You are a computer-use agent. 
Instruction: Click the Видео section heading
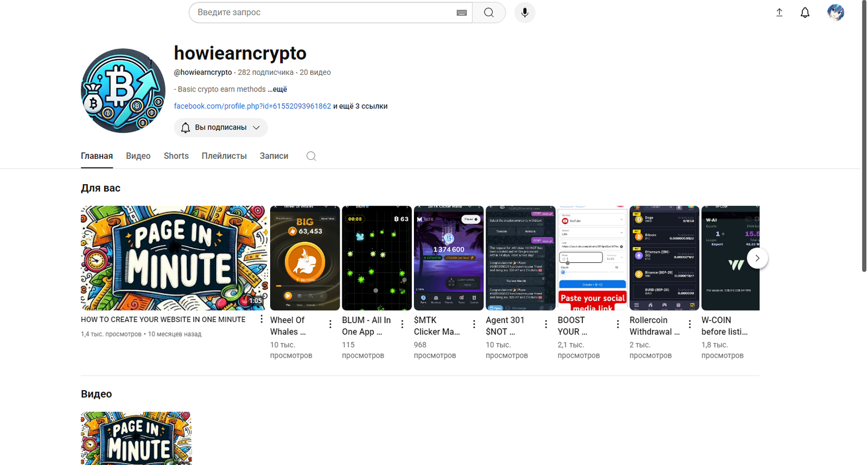coord(97,394)
